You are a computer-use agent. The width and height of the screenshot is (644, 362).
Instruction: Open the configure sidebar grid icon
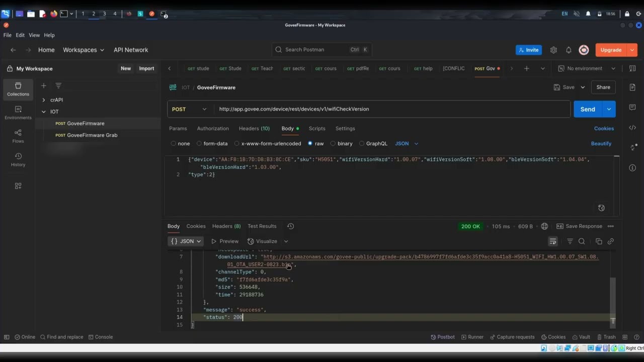[18, 186]
